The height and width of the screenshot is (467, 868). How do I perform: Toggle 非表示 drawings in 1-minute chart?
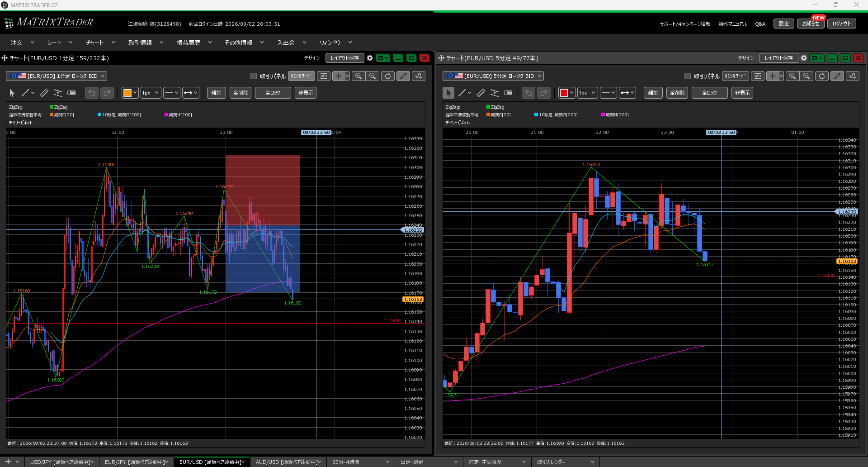[306, 93]
